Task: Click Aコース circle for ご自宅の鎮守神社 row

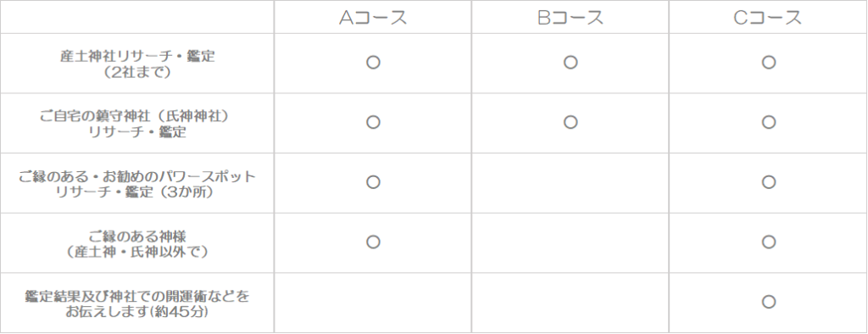Action: pos(373,122)
